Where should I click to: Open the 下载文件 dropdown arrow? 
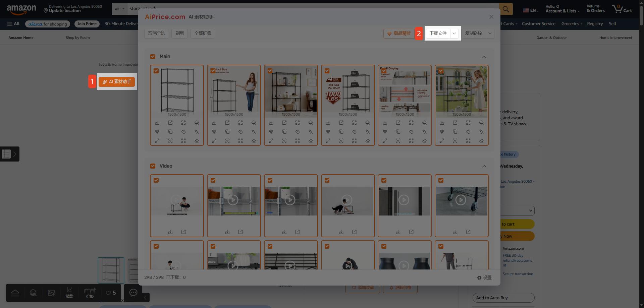pyautogui.click(x=454, y=34)
